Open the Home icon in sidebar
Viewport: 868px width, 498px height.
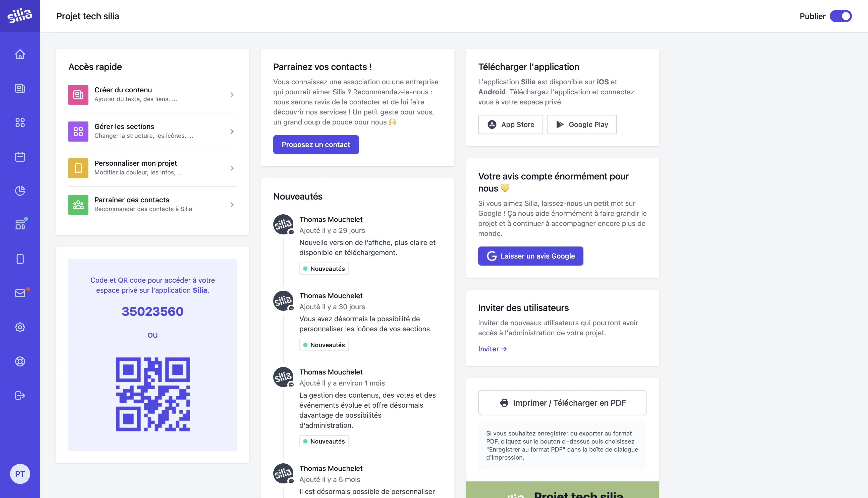pos(20,54)
